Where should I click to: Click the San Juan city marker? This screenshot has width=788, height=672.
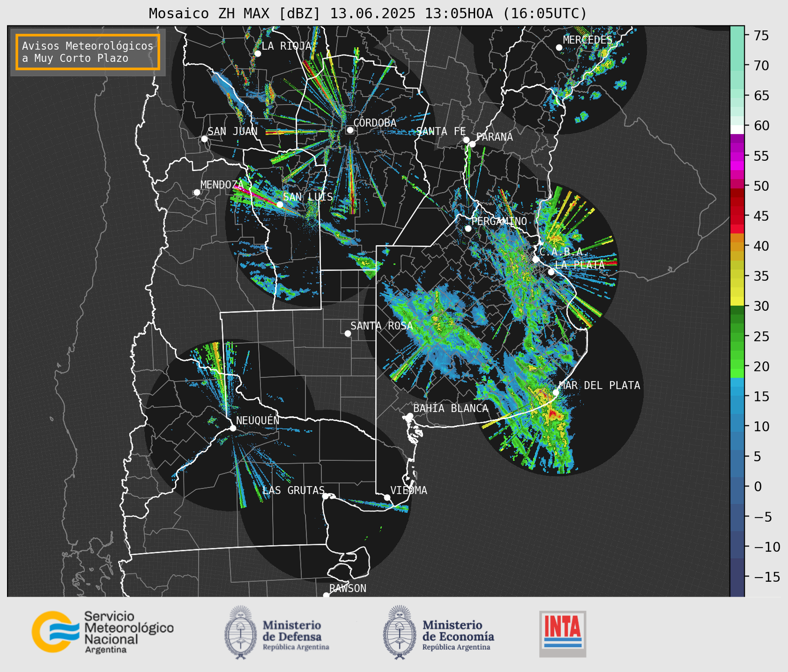tap(204, 139)
